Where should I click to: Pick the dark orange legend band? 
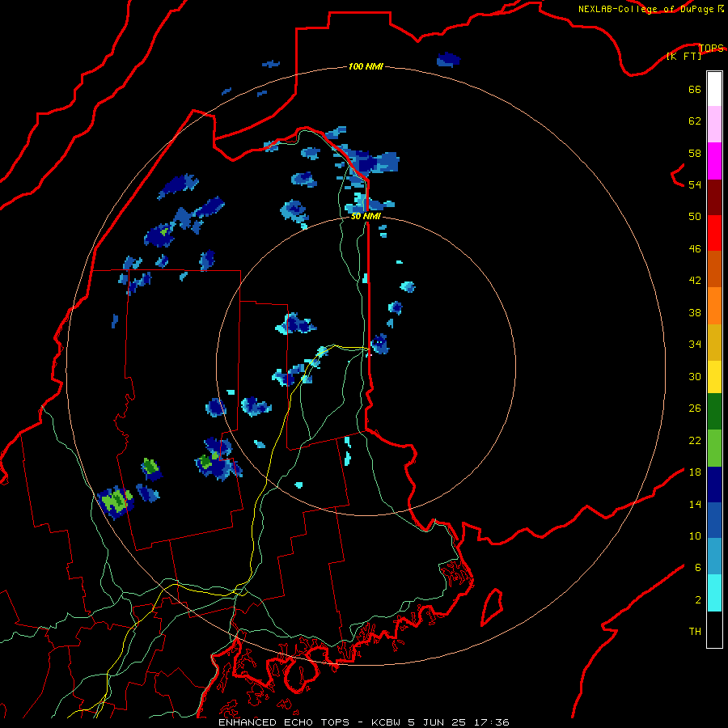[714, 269]
